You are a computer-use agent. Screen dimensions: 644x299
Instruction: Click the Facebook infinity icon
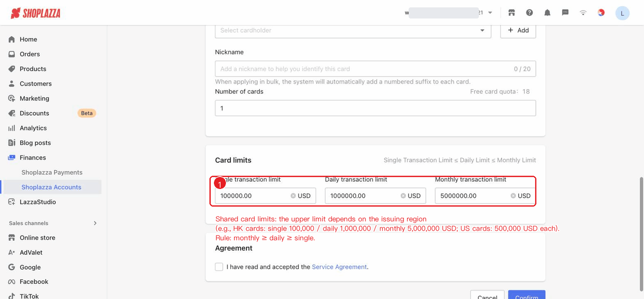[x=12, y=282]
